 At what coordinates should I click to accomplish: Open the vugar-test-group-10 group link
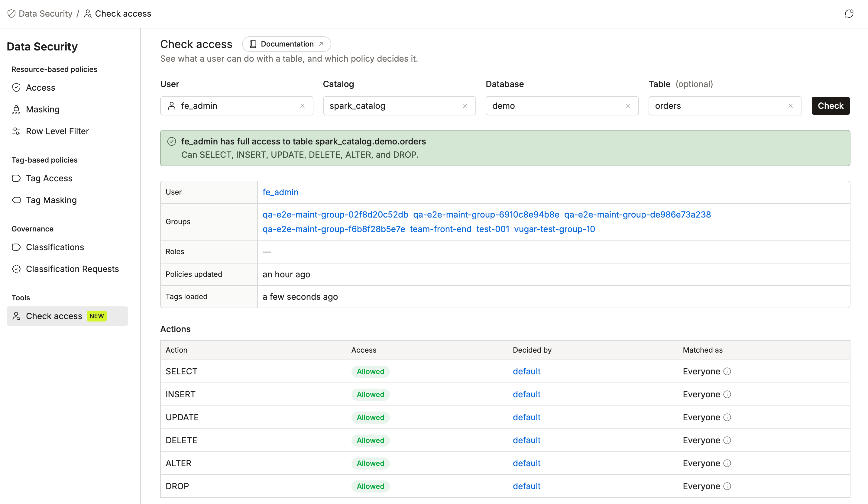(554, 229)
